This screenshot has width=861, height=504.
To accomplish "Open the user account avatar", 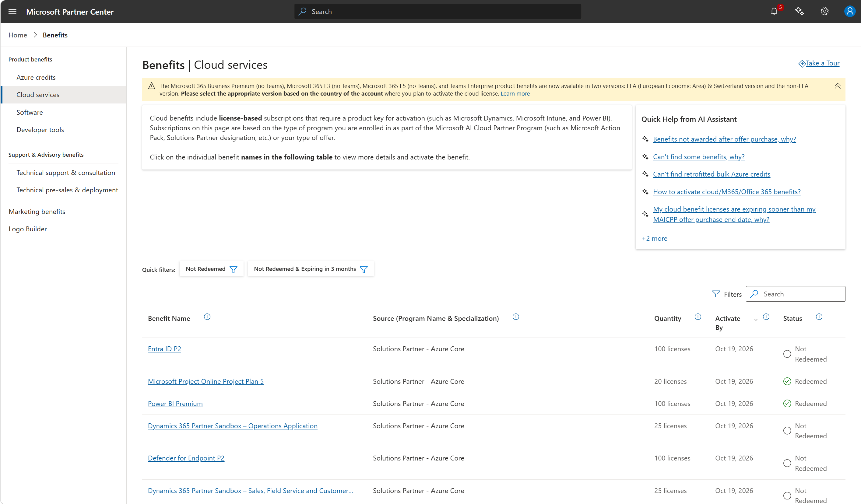I will coord(849,12).
